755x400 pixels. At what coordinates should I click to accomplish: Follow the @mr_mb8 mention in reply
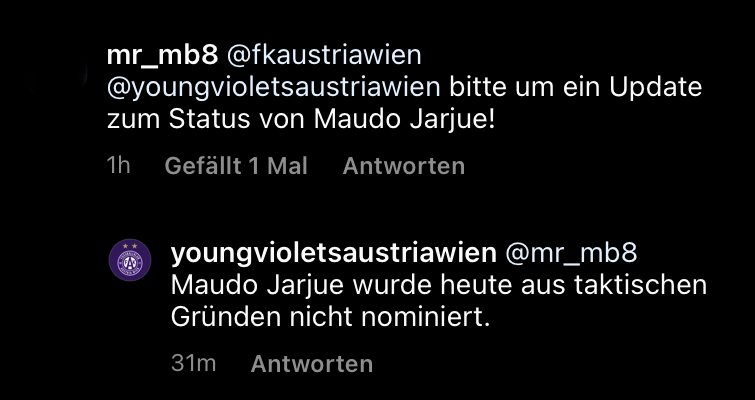coord(571,254)
